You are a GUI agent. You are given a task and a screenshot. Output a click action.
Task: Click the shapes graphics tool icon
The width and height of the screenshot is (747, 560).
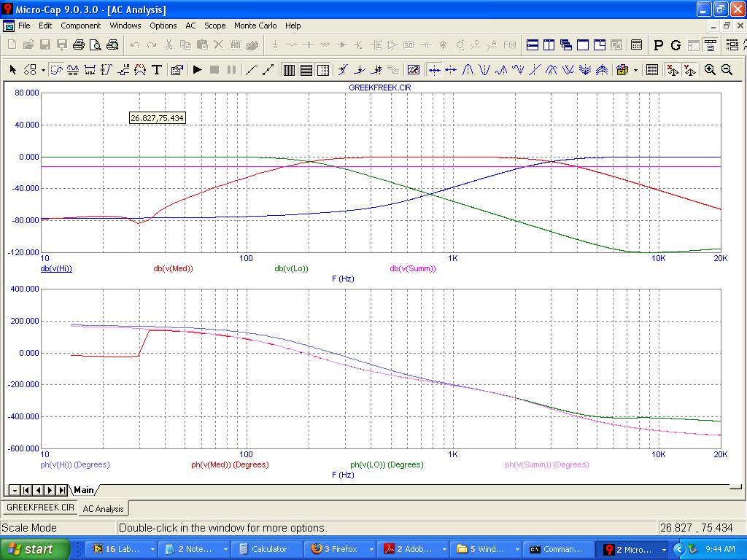click(30, 70)
